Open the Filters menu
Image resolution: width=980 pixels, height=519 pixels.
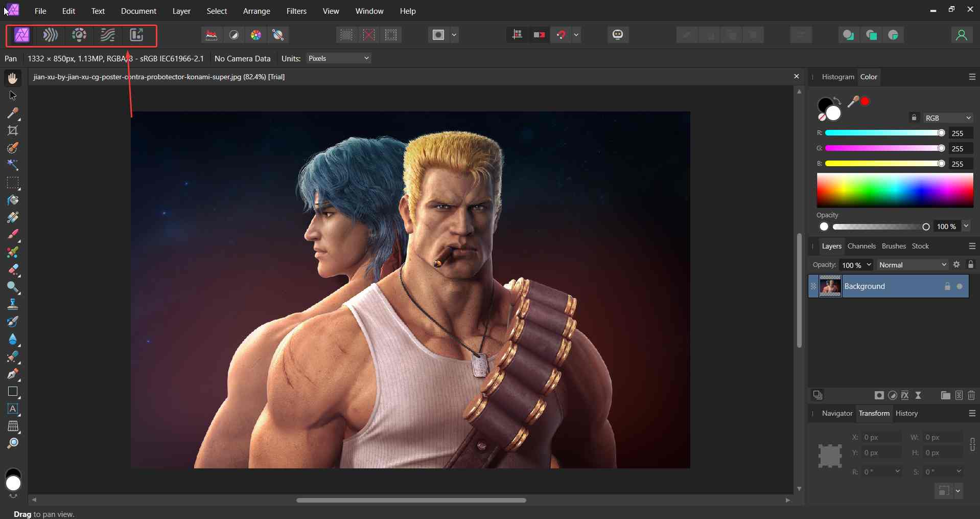point(296,11)
